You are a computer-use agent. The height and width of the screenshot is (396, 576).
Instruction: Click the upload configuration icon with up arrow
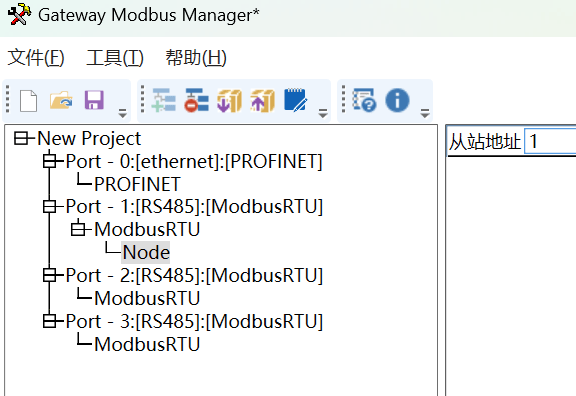262,100
